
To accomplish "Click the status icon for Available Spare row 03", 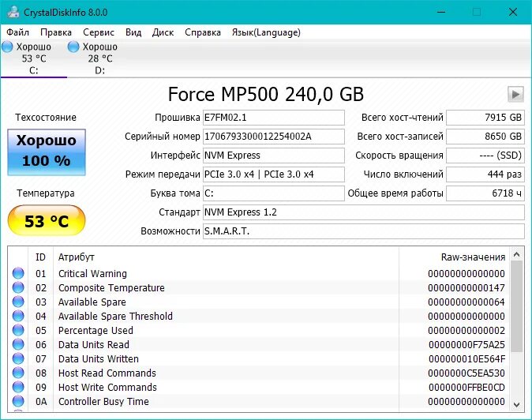I will click(18, 302).
